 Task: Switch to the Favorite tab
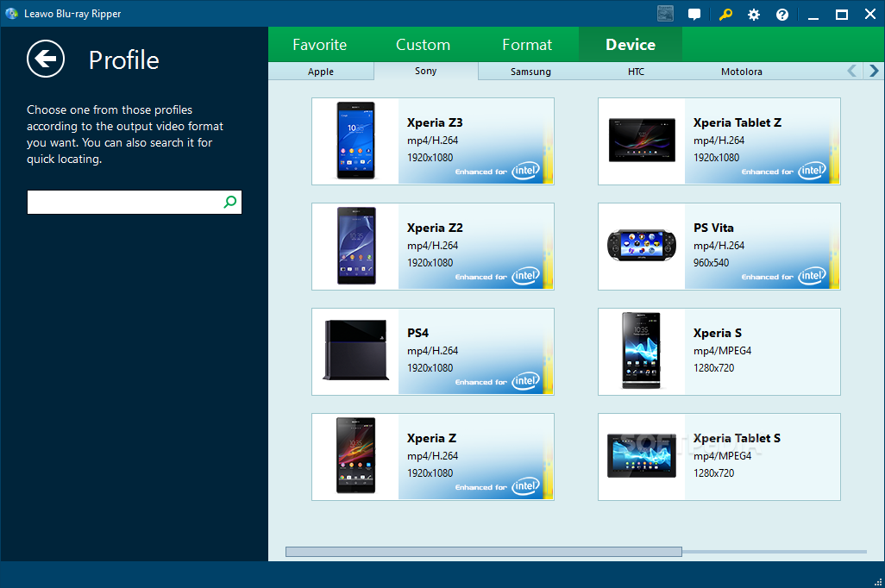pos(319,45)
